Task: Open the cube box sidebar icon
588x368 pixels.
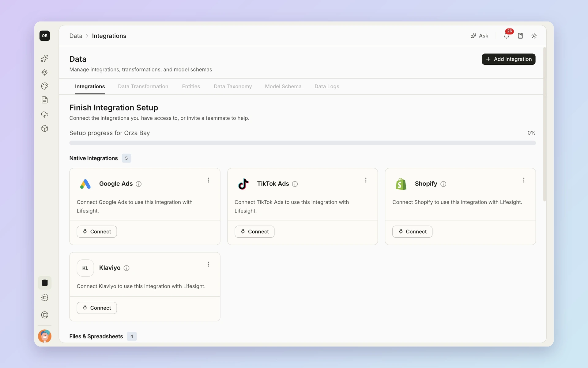Action: pyautogui.click(x=45, y=129)
